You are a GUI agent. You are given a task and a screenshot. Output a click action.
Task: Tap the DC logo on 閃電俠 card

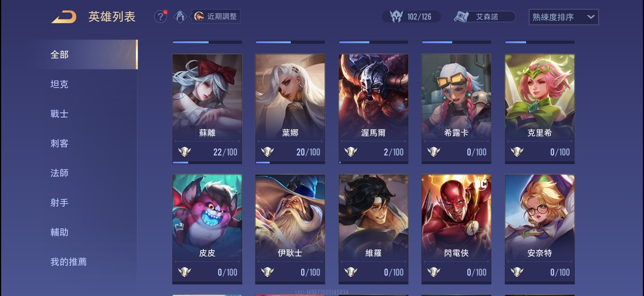point(480,184)
